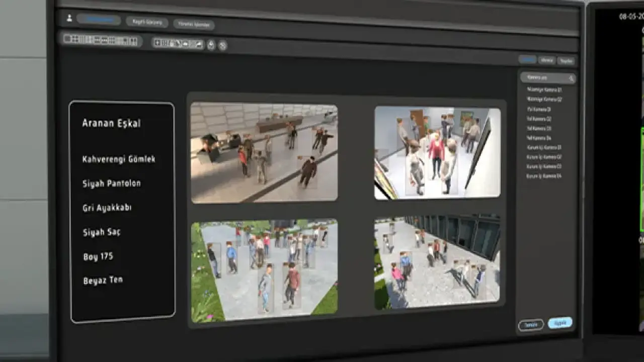The image size is (644, 362).
Task: Pick Yol Kamera 04 in the list
Action: coord(539,138)
